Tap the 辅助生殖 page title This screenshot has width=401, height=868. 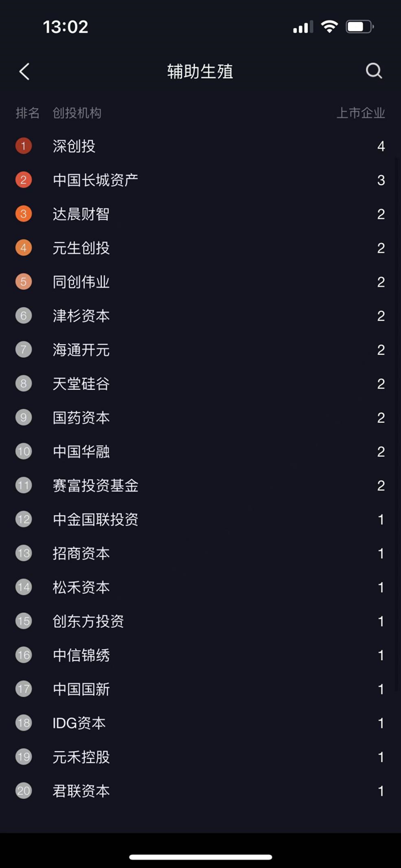[200, 72]
